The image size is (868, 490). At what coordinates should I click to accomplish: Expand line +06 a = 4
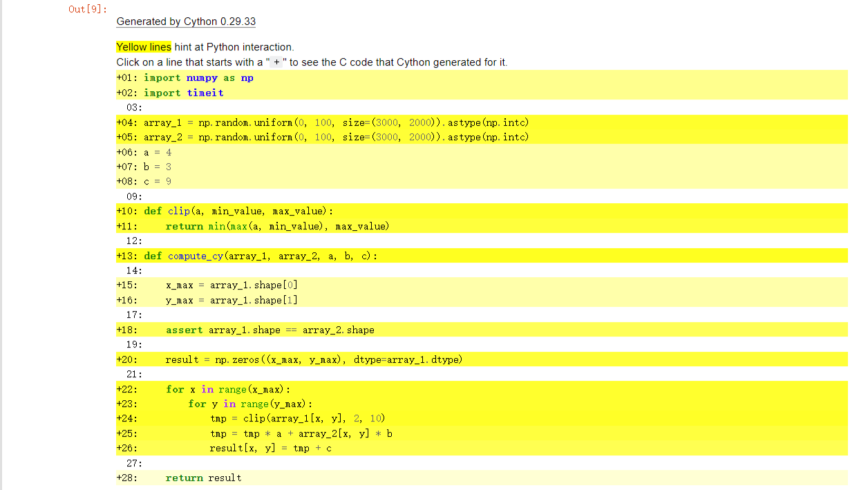[482, 152]
